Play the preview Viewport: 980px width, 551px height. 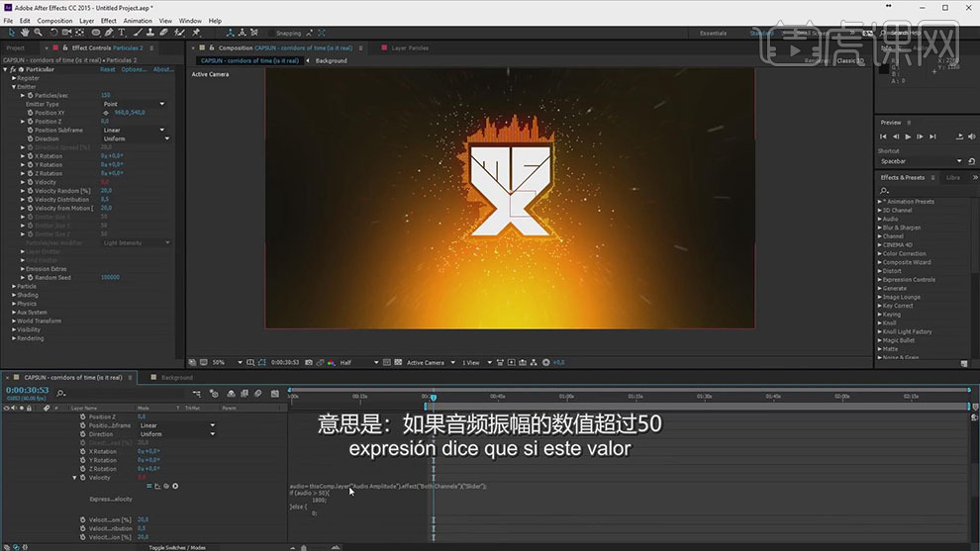(908, 137)
